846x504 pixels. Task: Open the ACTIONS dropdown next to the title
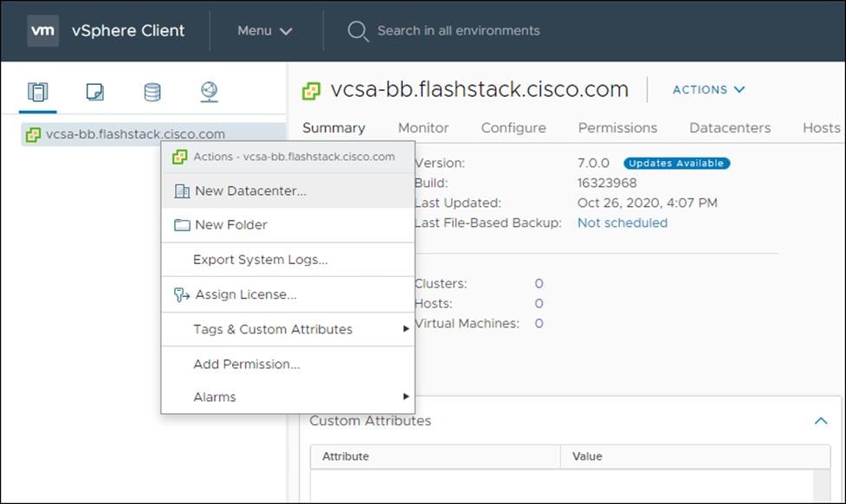[x=708, y=89]
